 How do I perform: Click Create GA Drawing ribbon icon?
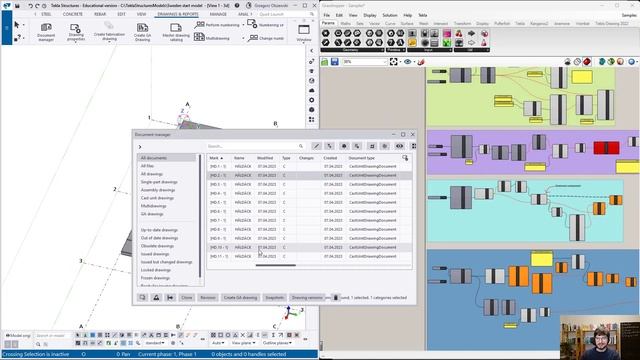[x=142, y=32]
